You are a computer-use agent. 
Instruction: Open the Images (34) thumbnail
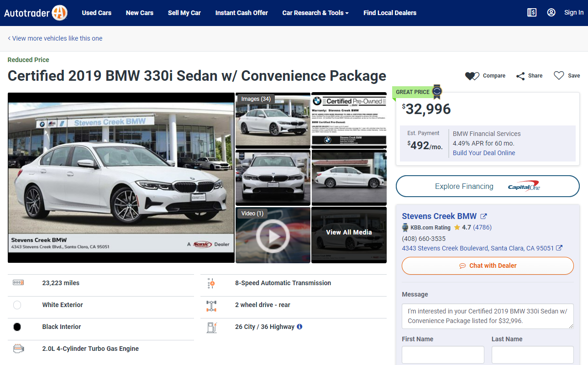pos(273,120)
